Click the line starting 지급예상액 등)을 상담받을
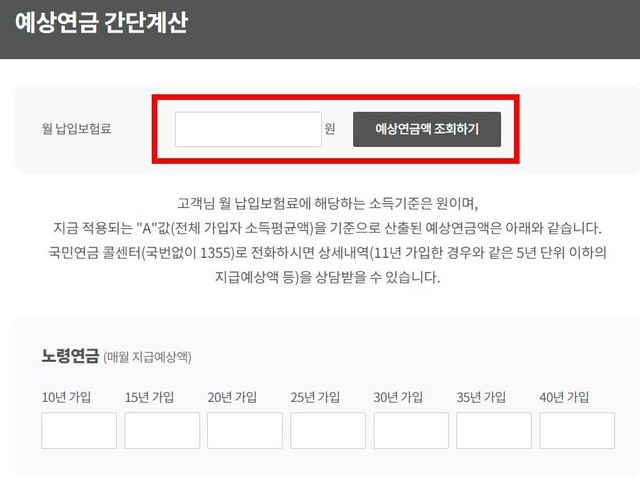640x480 pixels. 327,278
